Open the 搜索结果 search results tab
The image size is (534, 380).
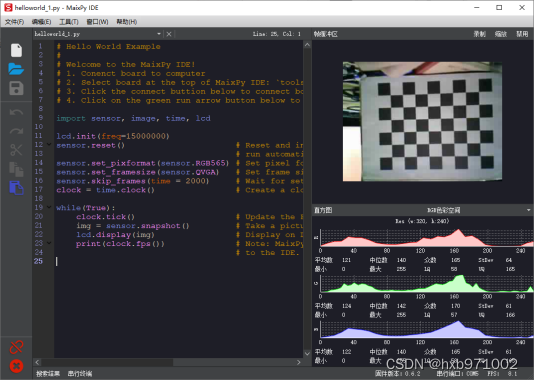[48, 374]
